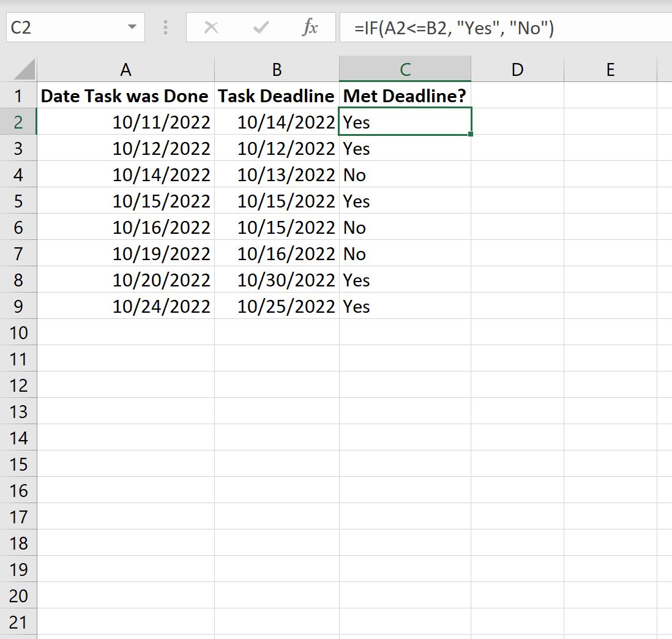Select column E header
Screen dimensions: 672x639
tap(610, 69)
